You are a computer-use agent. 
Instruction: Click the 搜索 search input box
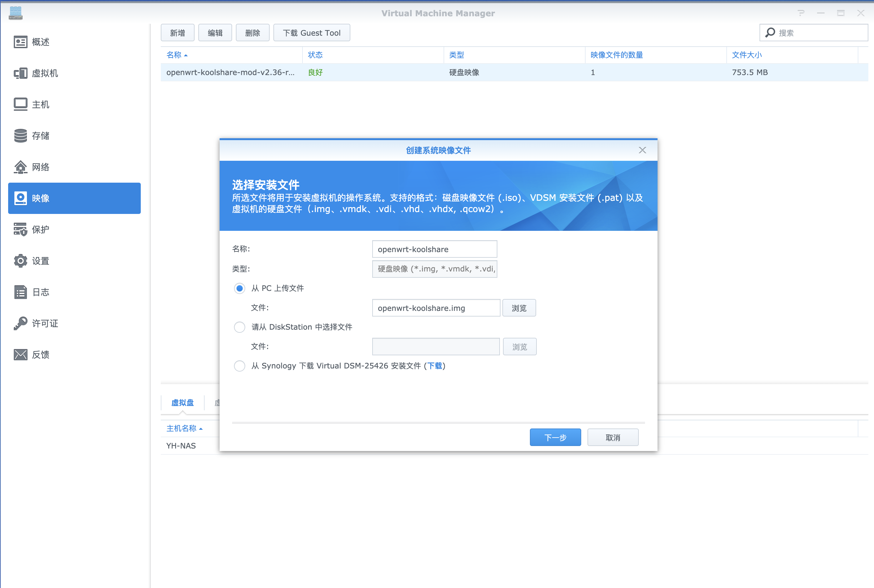click(814, 33)
